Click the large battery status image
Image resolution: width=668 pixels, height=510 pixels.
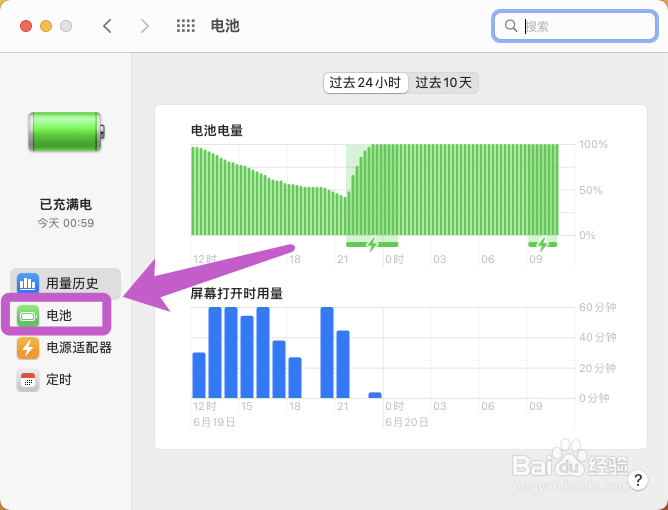click(66, 132)
